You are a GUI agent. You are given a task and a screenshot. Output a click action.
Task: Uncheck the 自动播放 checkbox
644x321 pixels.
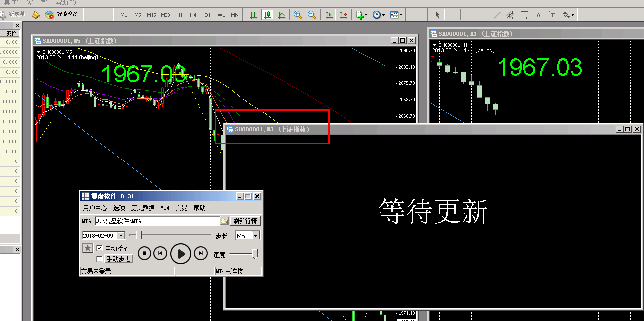pyautogui.click(x=99, y=248)
